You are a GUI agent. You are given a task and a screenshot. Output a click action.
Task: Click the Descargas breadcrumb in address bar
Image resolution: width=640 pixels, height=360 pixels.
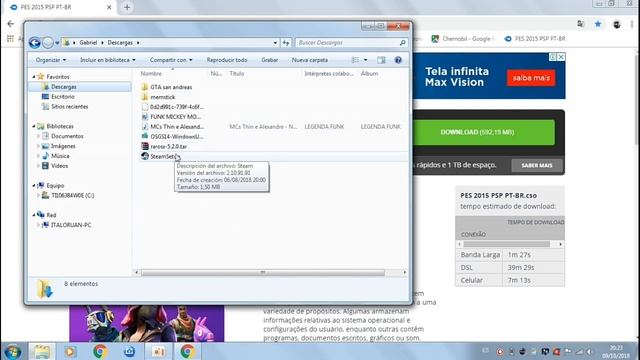pyautogui.click(x=120, y=42)
